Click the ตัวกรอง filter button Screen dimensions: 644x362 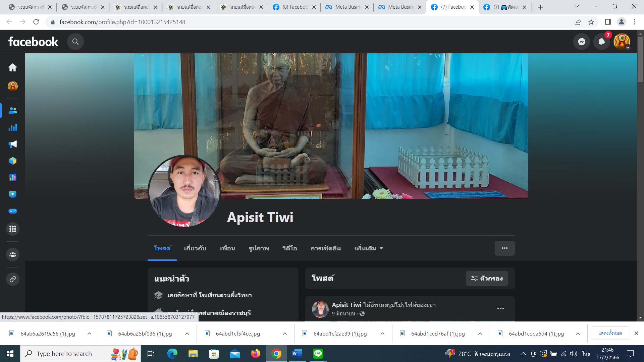(x=487, y=279)
